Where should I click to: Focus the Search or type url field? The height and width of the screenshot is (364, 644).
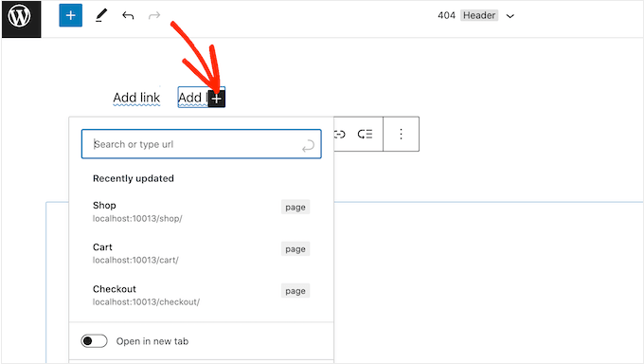[x=201, y=144]
